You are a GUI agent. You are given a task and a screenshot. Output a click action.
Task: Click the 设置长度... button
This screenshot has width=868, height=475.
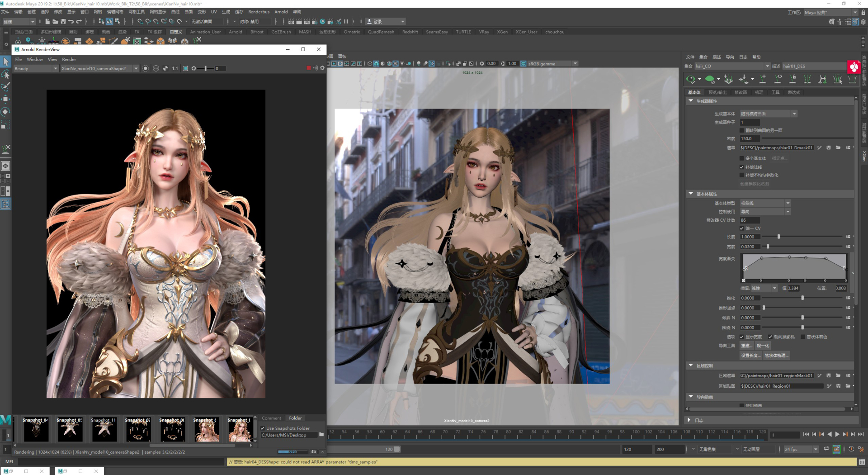750,356
